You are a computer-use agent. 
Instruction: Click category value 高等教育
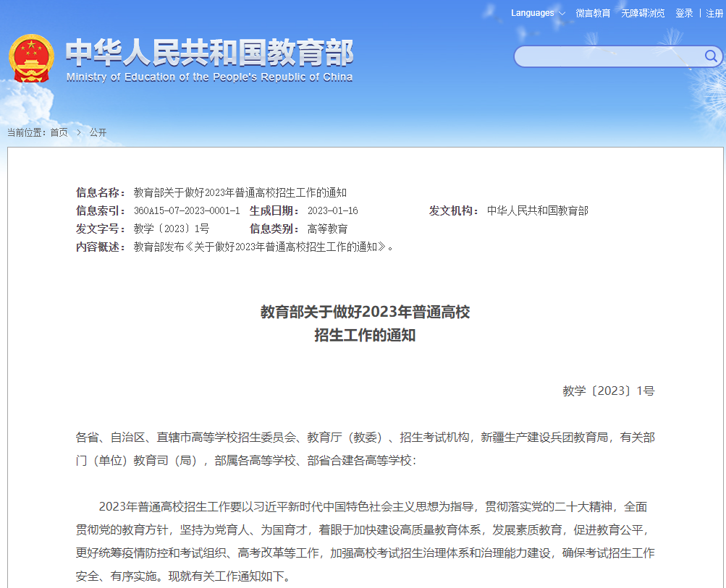coord(327,229)
